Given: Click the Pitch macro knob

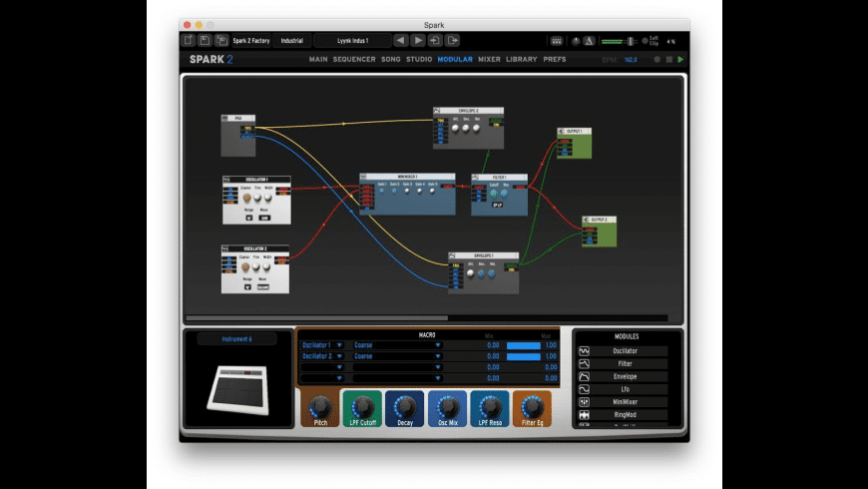Looking at the screenshot, I should (x=320, y=406).
